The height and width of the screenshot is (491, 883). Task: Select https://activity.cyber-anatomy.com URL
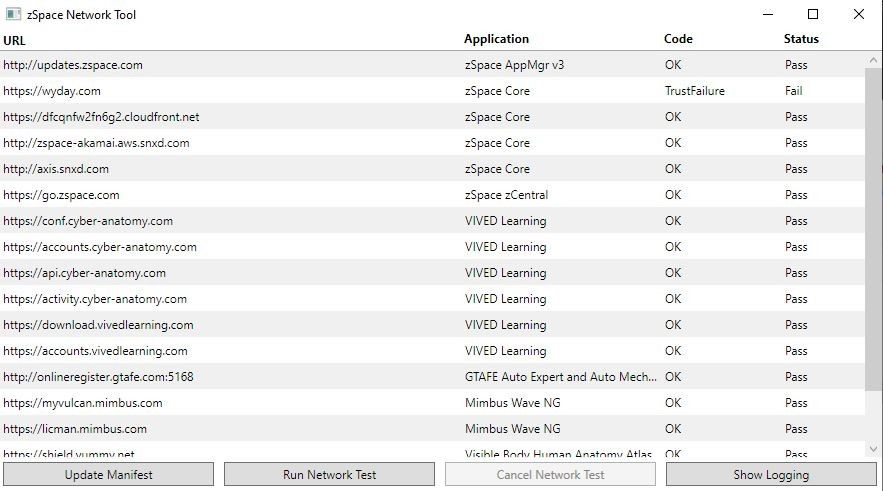(x=95, y=299)
